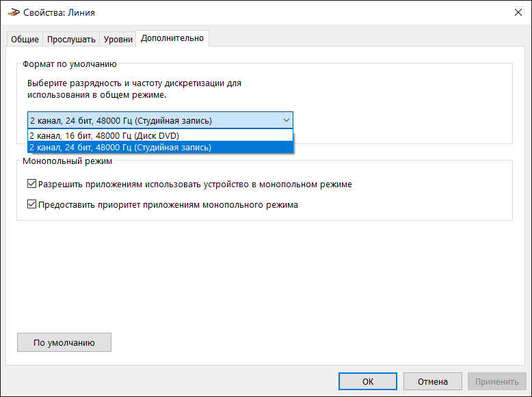Click the selected format text in combo box

tap(121, 120)
